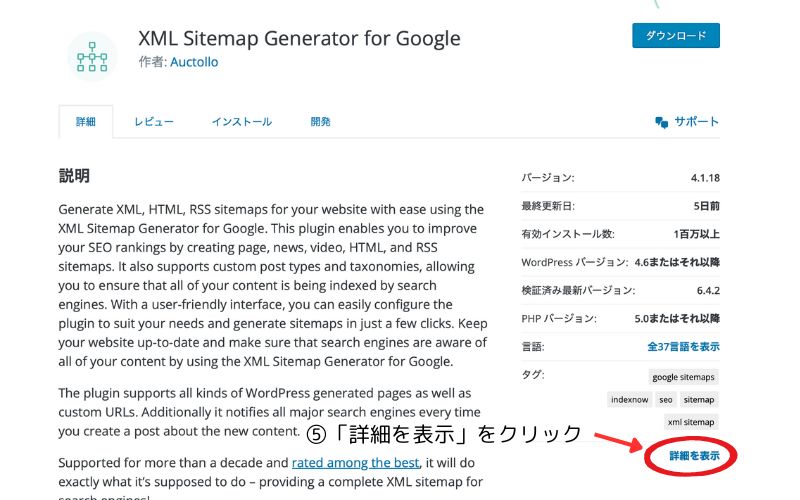Click last updated value 5日前

click(x=707, y=206)
